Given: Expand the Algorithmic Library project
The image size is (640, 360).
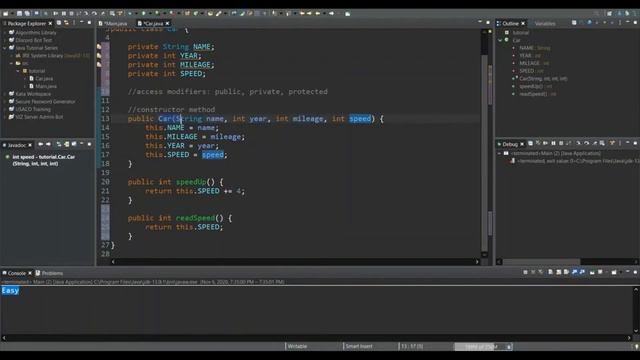Looking at the screenshot, I should coord(5,32).
